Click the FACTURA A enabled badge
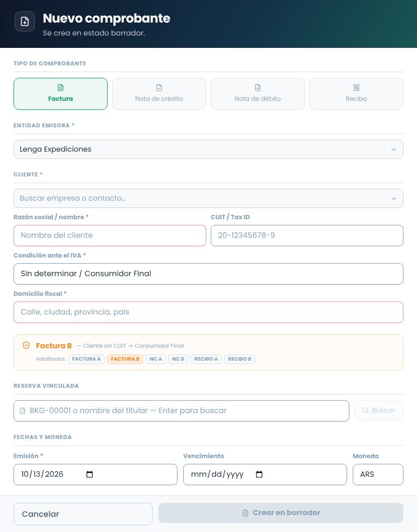Viewport: 417px width, 532px height. (x=86, y=359)
